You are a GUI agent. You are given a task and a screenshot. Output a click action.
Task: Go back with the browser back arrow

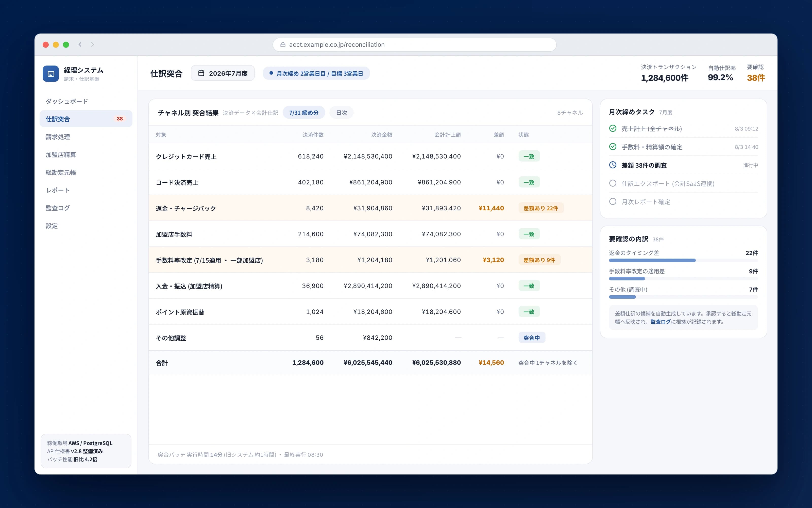tap(80, 44)
